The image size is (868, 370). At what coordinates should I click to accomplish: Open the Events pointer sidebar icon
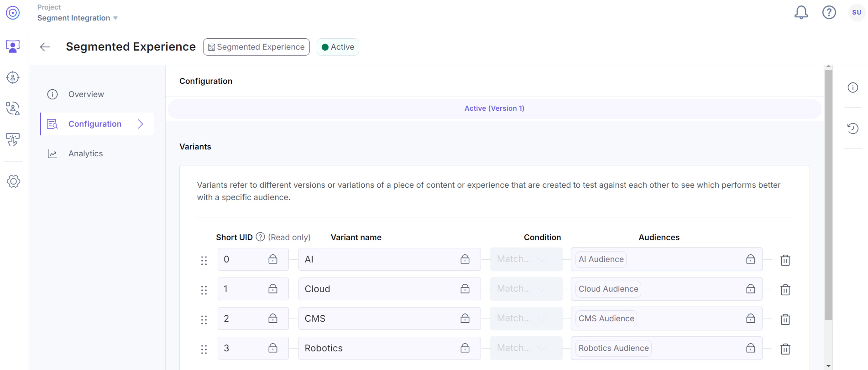click(x=13, y=139)
